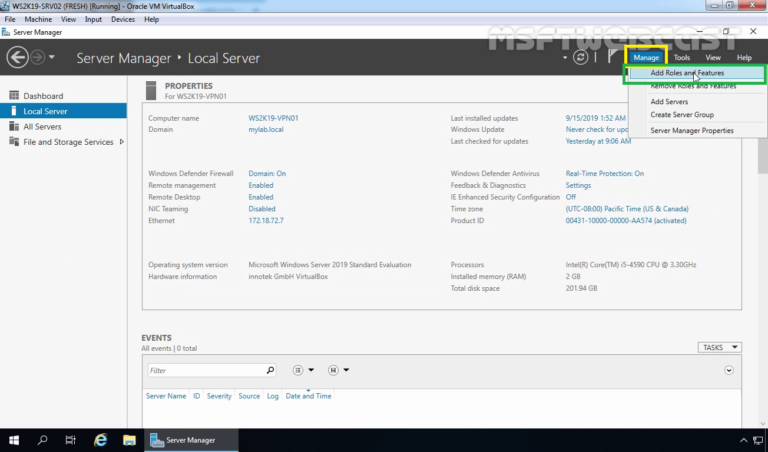The image size is (768, 452).
Task: Open the Windows Start button
Action: pyautogui.click(x=14, y=440)
